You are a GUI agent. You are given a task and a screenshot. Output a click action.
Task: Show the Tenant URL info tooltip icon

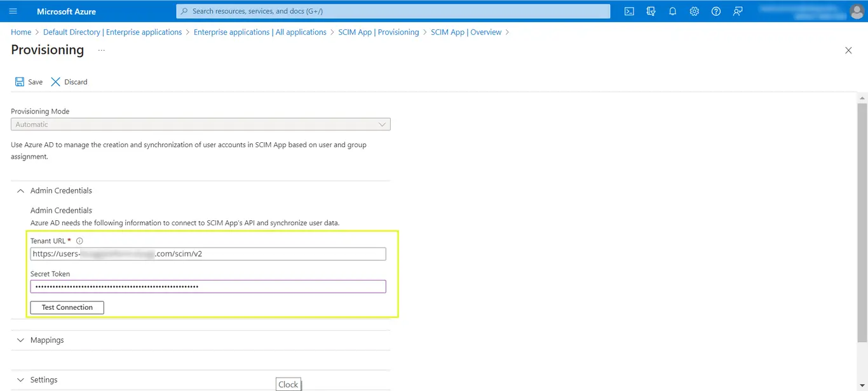[79, 241]
